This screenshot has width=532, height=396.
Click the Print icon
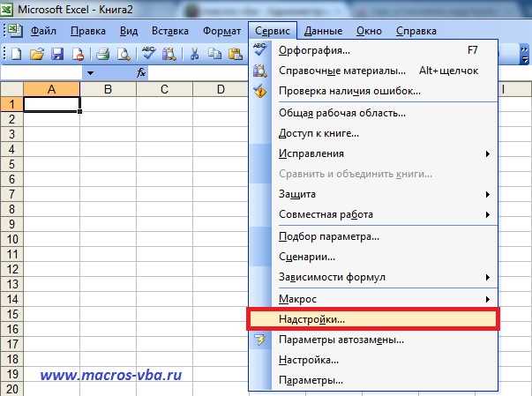(x=103, y=54)
